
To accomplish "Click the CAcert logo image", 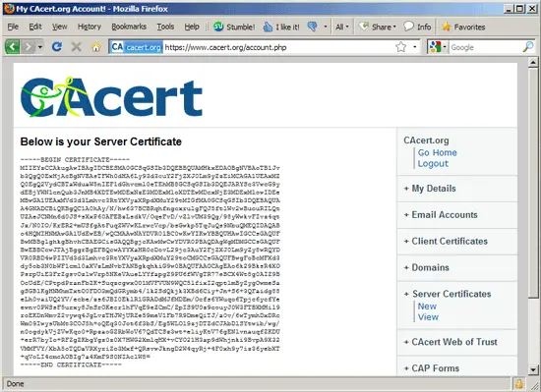I will [x=111, y=97].
